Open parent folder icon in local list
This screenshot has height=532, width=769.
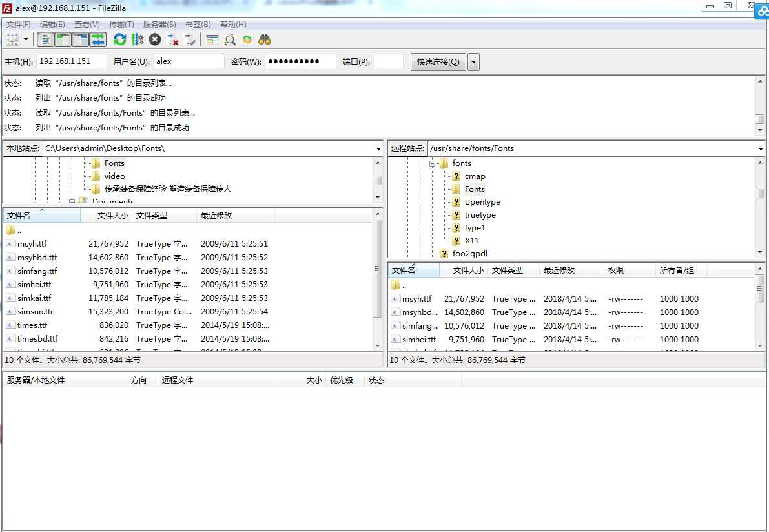click(x=10, y=230)
